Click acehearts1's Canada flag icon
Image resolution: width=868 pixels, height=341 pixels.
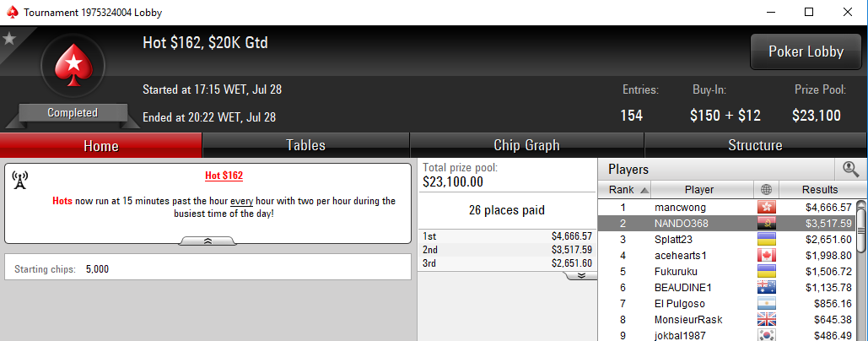click(766, 255)
